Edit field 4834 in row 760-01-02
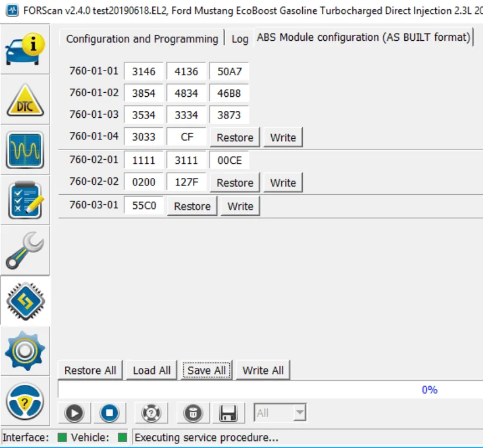The width and height of the screenshot is (483, 448). click(186, 93)
